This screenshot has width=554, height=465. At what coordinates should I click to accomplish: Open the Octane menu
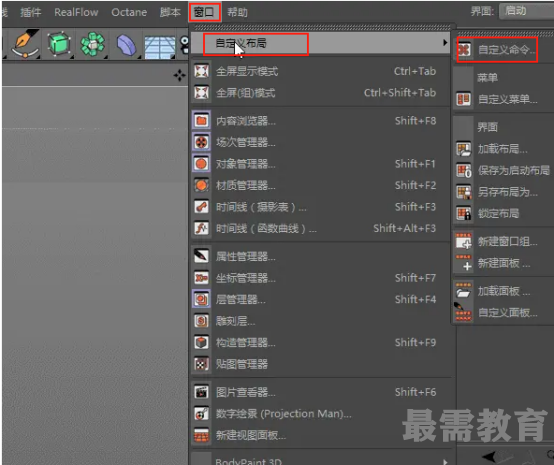pos(129,12)
